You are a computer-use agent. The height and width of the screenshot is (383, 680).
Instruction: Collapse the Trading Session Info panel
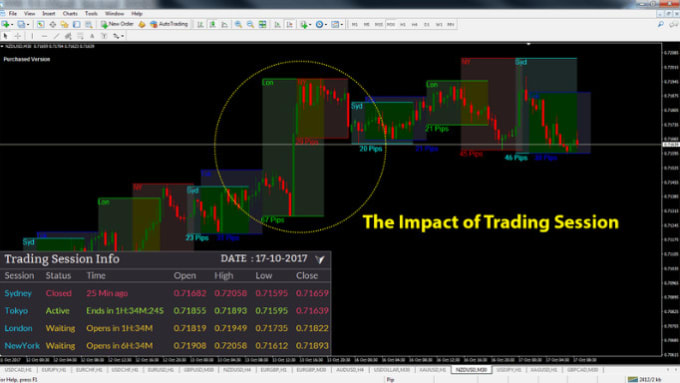pyautogui.click(x=320, y=259)
